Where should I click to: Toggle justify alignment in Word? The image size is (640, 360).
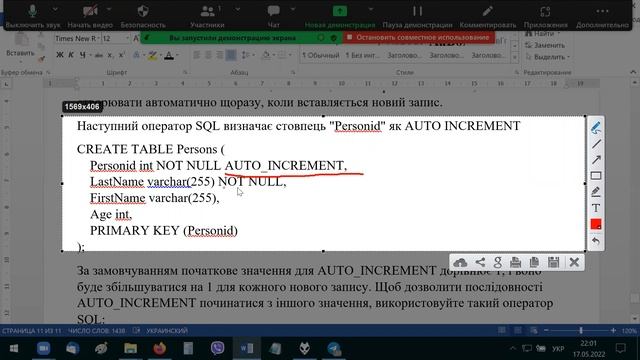[231, 55]
